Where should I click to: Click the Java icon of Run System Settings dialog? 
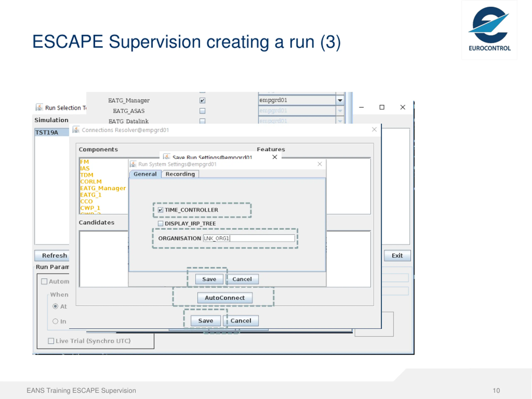(133, 164)
